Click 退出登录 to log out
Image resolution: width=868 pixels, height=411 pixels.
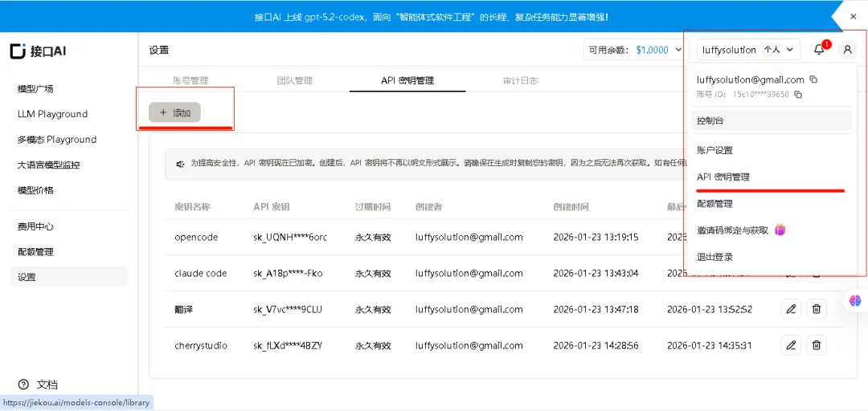click(x=714, y=257)
